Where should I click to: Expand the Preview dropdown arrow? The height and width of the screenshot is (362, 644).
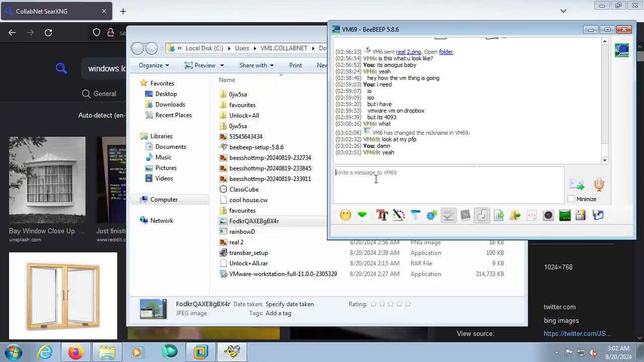click(222, 65)
